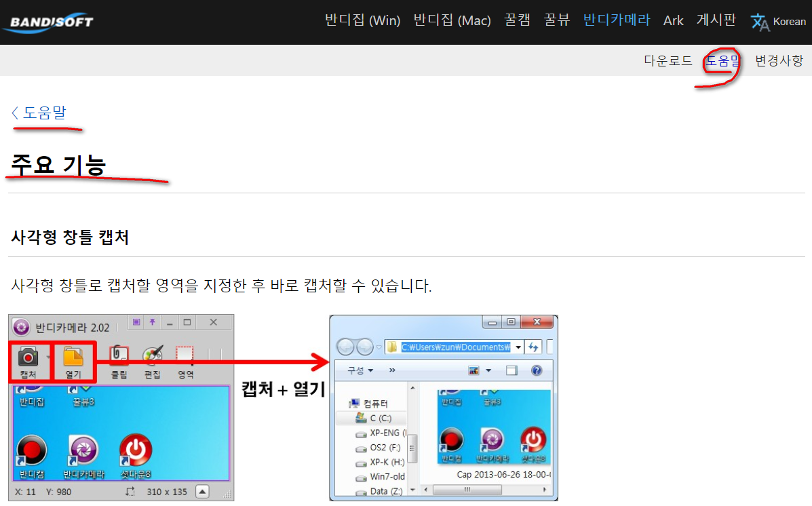The height and width of the screenshot is (506, 812).
Task: Click the tree scrollbar up arrow in Explorer
Action: [412, 387]
